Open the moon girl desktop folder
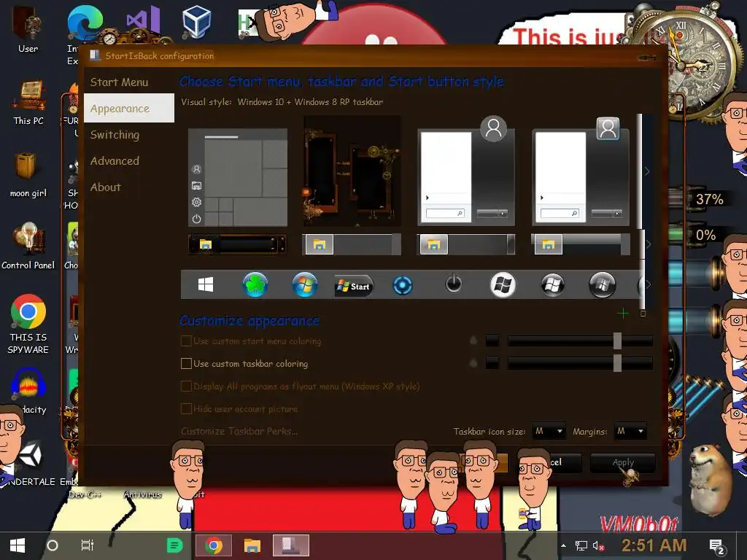 click(28, 175)
